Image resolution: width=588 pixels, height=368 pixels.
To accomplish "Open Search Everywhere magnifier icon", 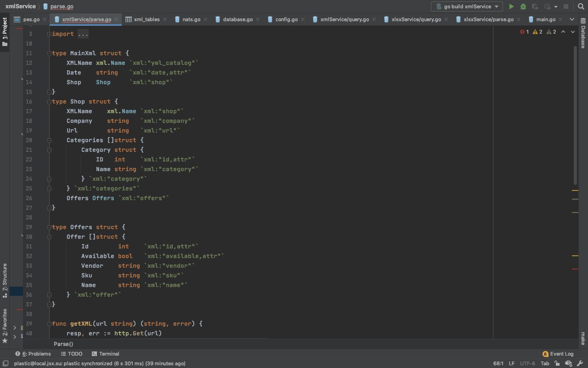I will (x=580, y=6).
